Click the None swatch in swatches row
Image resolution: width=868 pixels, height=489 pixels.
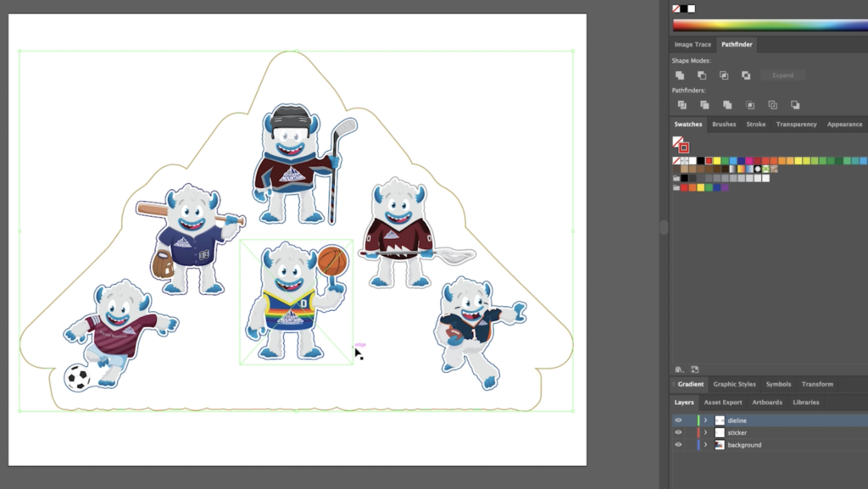pyautogui.click(x=676, y=160)
